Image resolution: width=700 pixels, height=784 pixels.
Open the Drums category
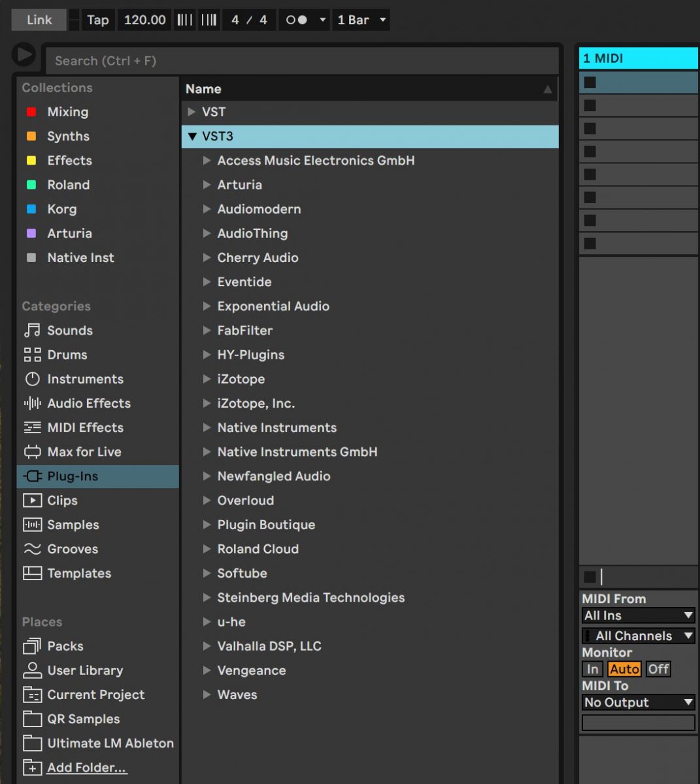coord(97,355)
